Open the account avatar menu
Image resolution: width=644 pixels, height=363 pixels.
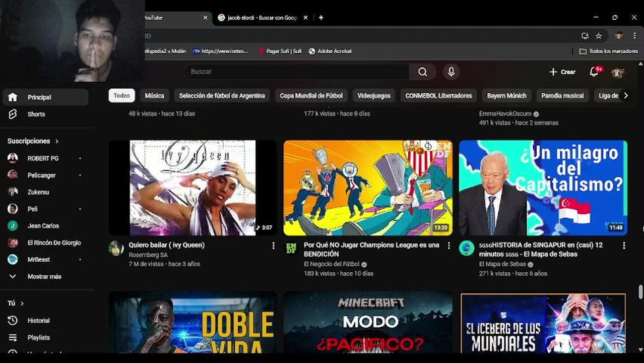(x=618, y=72)
